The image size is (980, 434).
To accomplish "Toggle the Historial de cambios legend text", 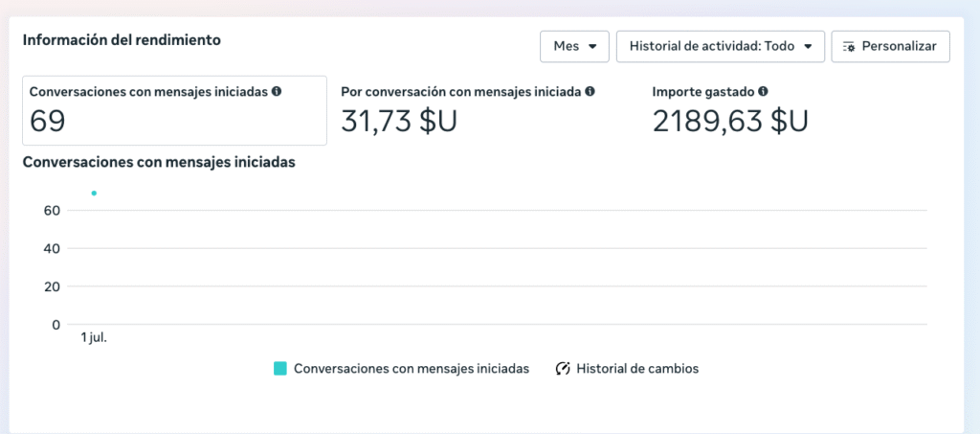I will pos(637,369).
